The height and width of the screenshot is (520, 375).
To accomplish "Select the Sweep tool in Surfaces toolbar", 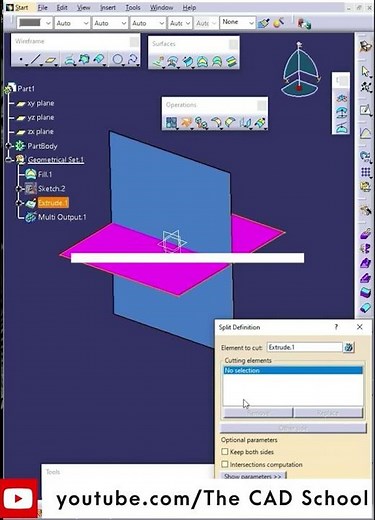I will coord(188,62).
